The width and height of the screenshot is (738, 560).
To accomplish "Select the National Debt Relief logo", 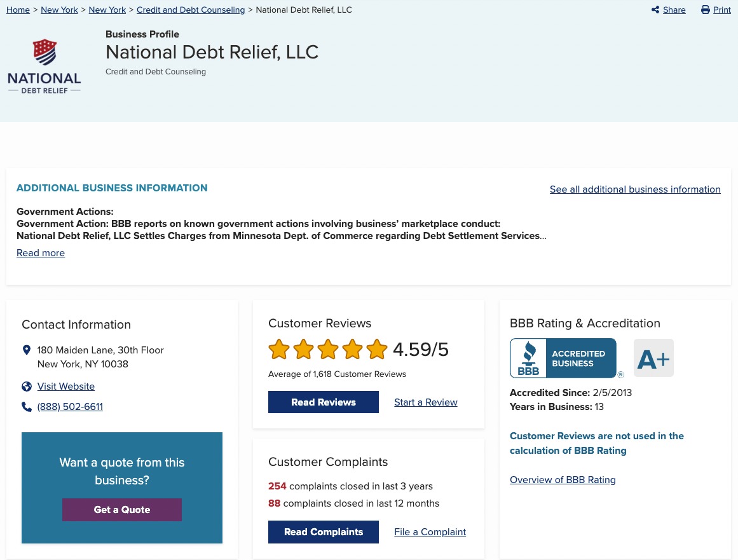I will pos(44,65).
